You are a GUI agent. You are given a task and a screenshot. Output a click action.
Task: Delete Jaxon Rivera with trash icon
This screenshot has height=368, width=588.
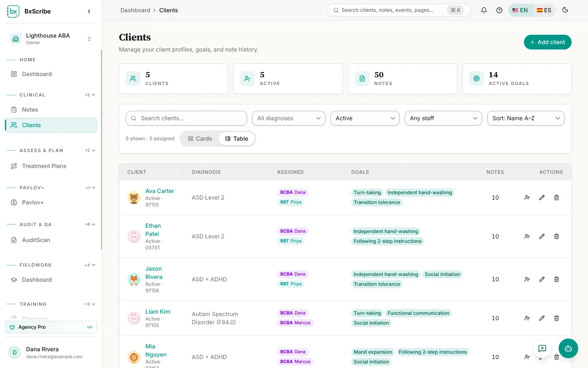557,279
